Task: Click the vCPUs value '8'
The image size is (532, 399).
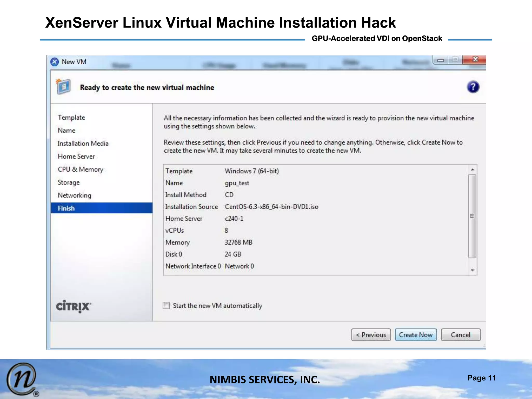Action: pyautogui.click(x=226, y=231)
